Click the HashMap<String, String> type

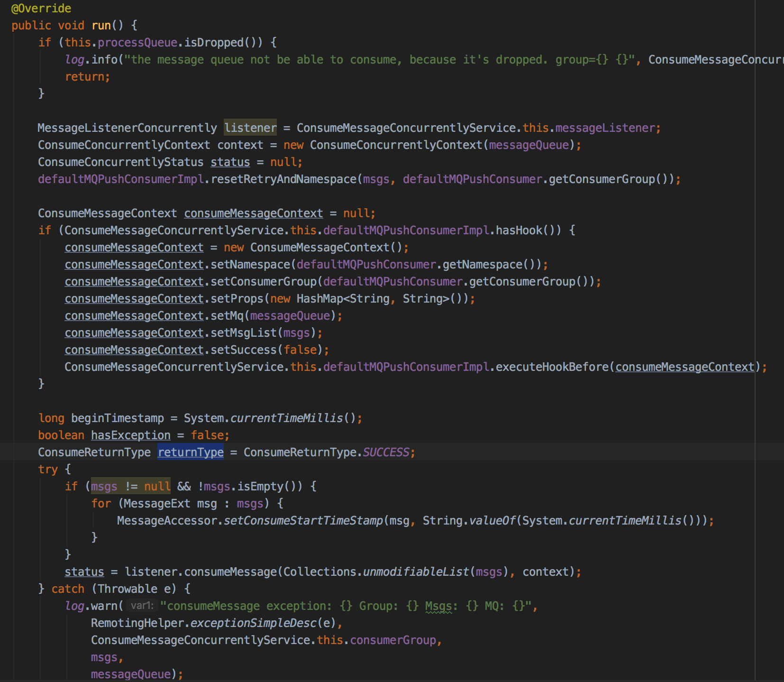tap(373, 299)
